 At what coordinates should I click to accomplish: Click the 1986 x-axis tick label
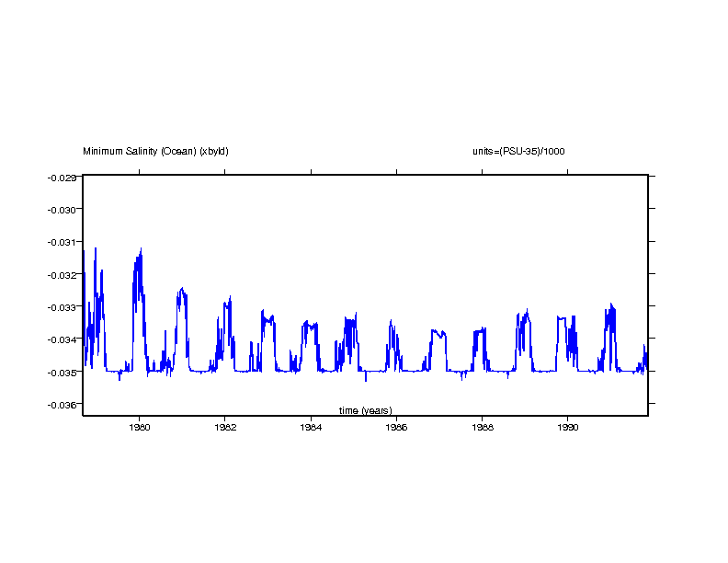click(396, 427)
